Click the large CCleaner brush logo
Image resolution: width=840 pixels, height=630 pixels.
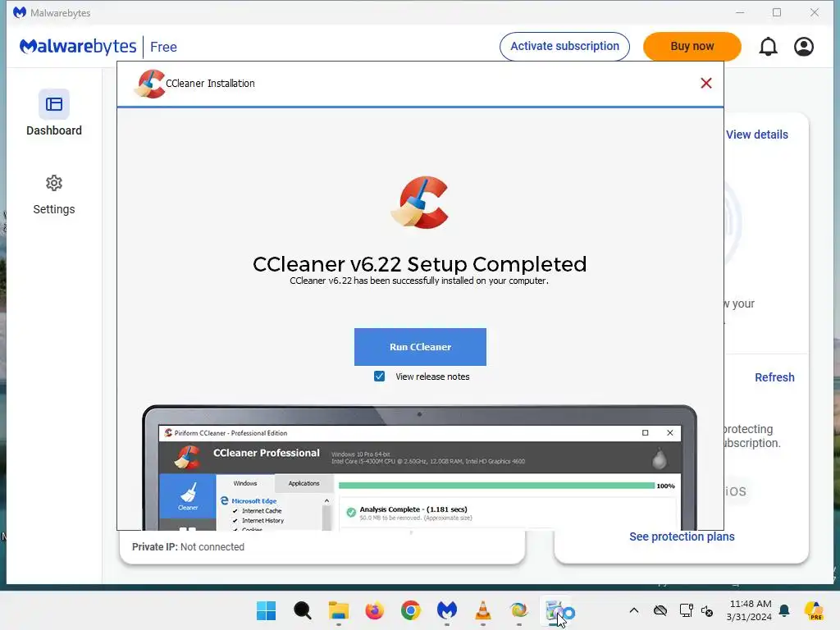coord(420,203)
